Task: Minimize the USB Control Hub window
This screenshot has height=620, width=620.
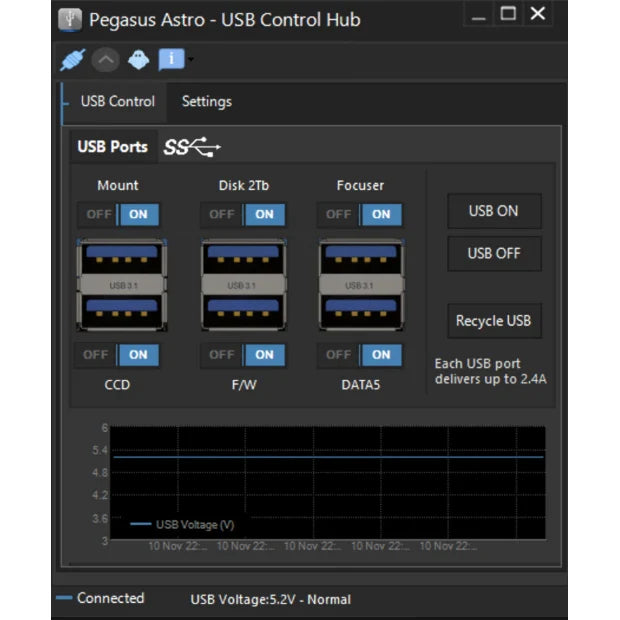Action: pyautogui.click(x=478, y=15)
